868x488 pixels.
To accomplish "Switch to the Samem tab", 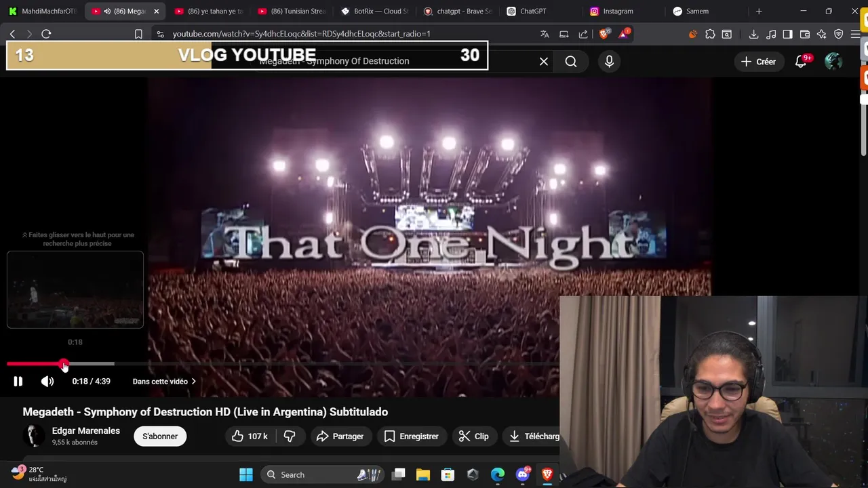I will [705, 11].
